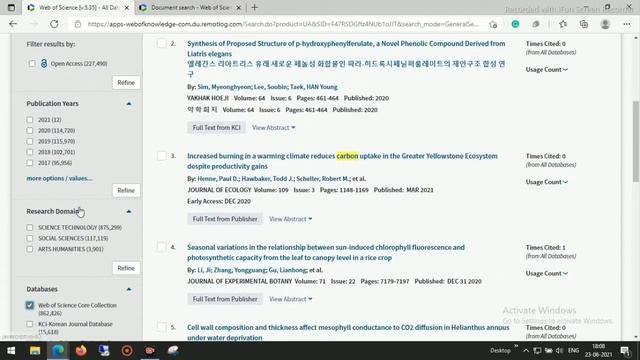Open Full Text from Publisher for result 3
Image resolution: width=640 pixels, height=360 pixels.
tap(225, 219)
